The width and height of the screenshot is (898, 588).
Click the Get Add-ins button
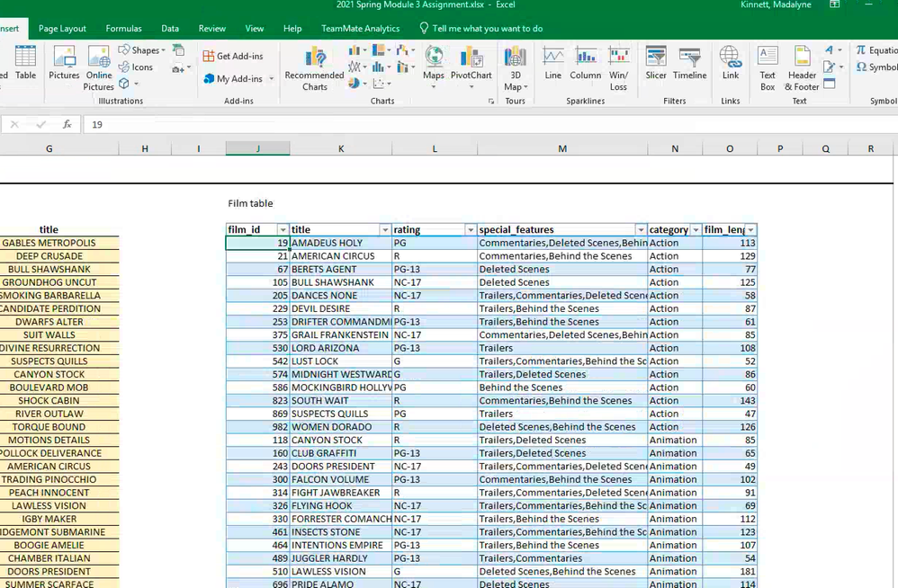(233, 56)
